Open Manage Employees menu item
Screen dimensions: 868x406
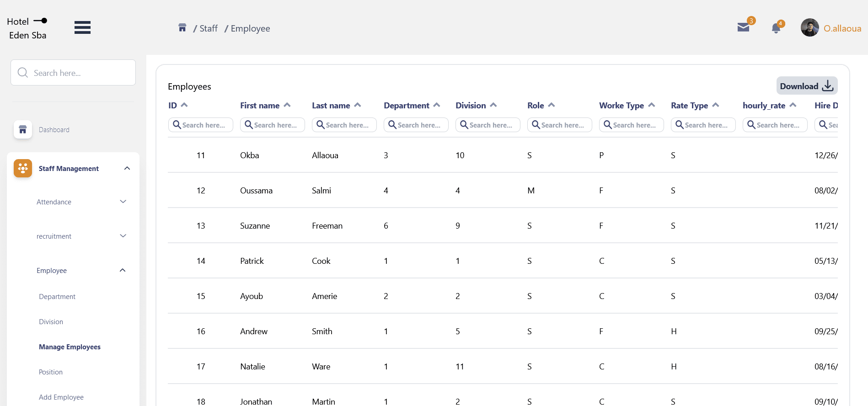tap(70, 347)
